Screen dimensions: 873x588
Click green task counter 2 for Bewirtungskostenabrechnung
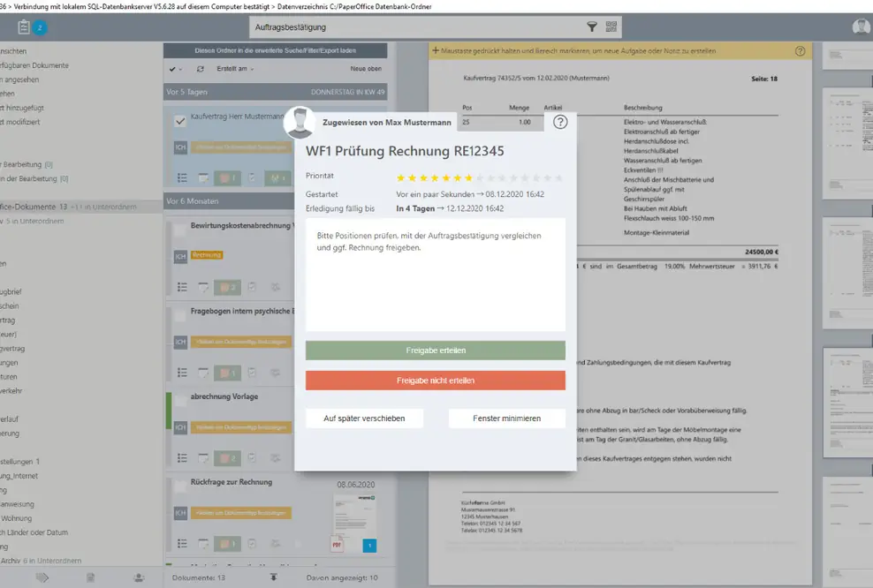point(228,287)
